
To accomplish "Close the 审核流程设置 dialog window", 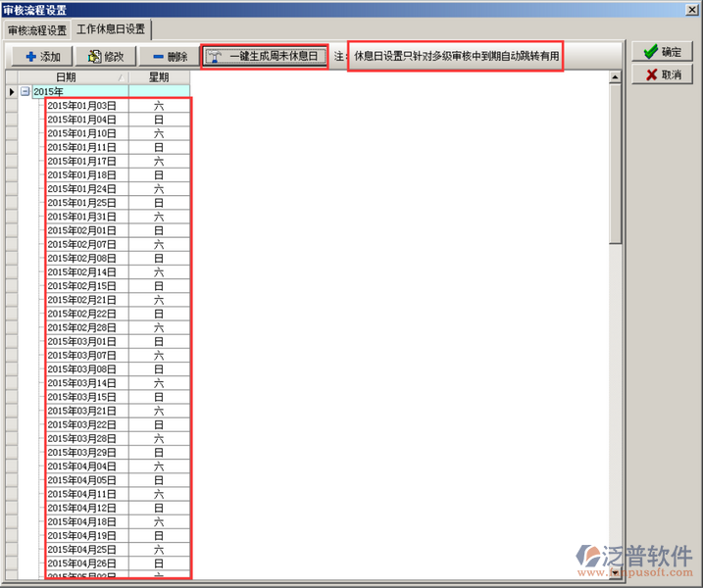I will (692, 10).
